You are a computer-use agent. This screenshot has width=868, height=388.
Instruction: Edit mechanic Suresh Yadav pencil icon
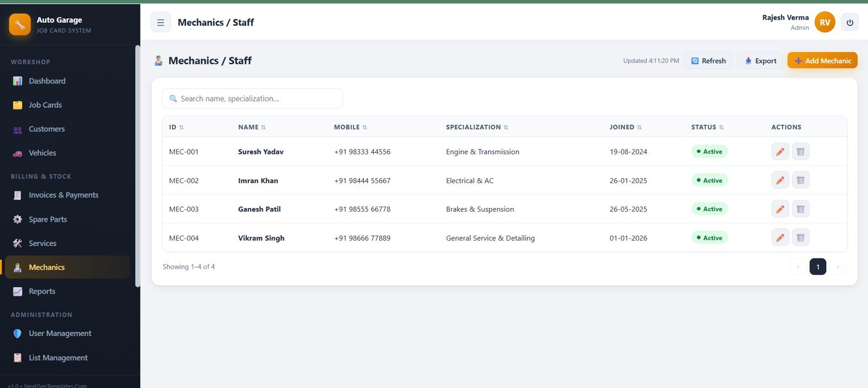[780, 152]
